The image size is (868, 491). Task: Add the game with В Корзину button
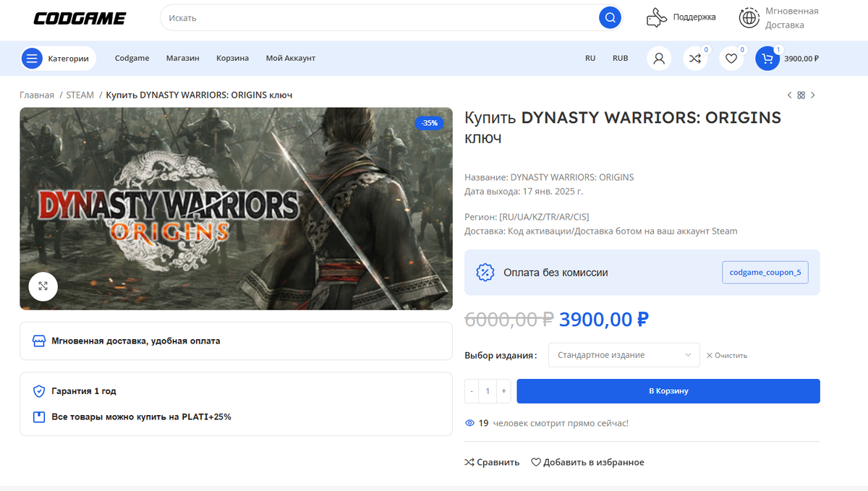668,391
